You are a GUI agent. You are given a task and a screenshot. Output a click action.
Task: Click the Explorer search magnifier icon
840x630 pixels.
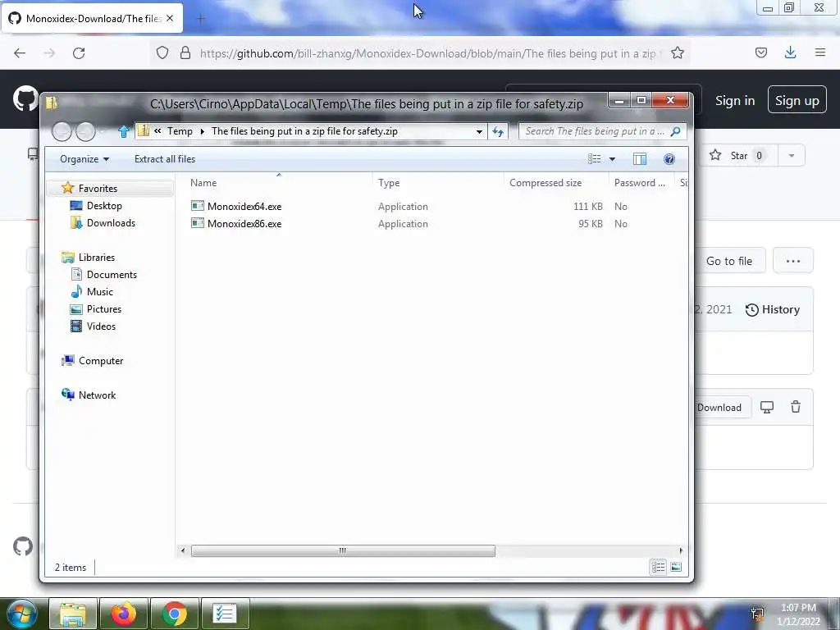(676, 131)
